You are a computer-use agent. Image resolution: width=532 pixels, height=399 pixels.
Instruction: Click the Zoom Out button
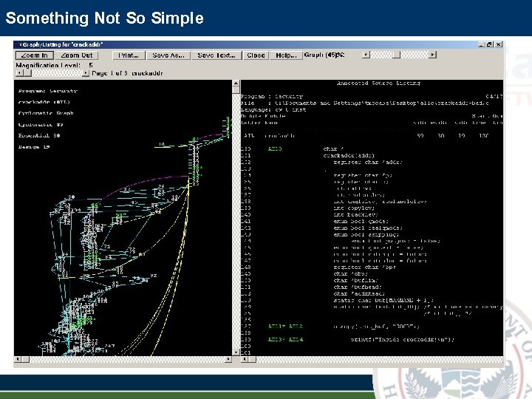point(77,55)
